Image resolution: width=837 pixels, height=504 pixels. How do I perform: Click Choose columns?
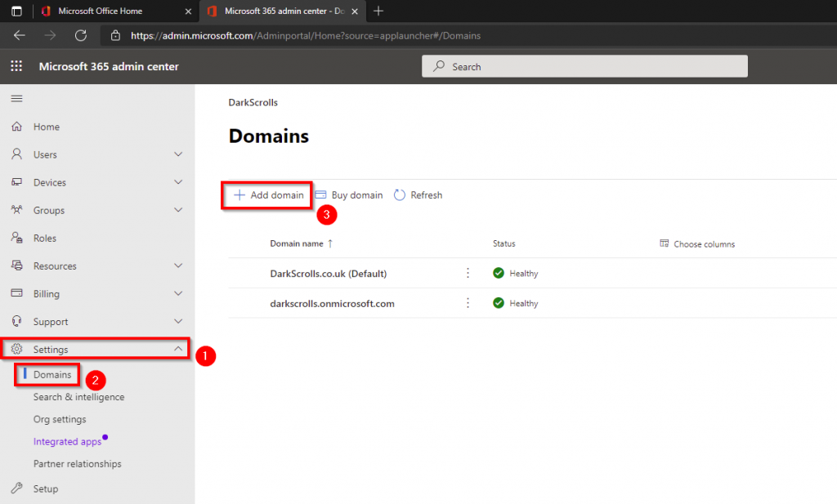point(698,243)
